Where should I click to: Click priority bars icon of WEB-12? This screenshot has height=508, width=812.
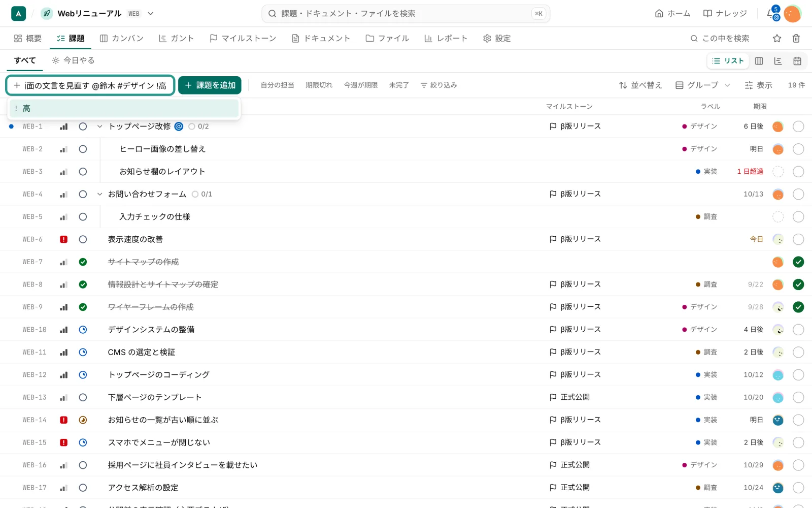(64, 375)
